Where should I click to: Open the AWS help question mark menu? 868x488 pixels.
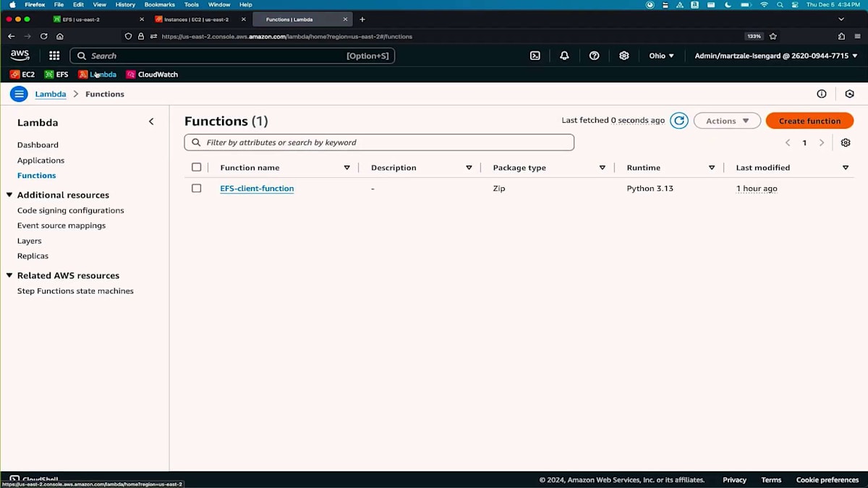594,56
